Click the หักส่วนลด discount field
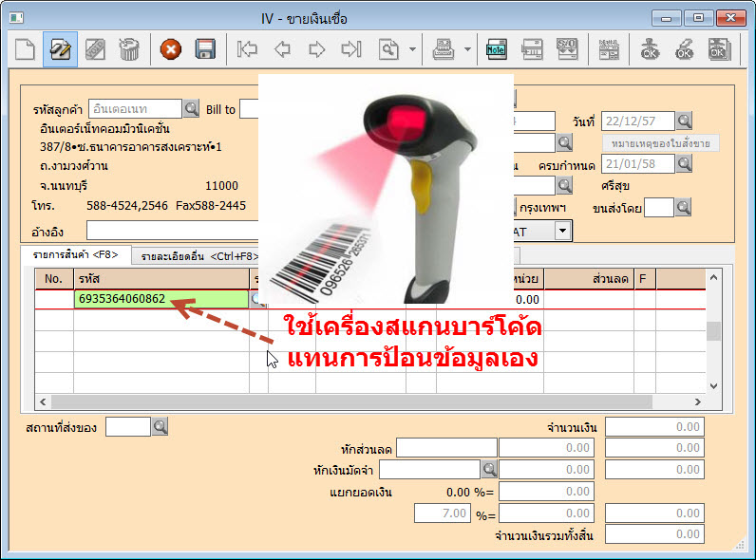756x560 pixels. pyautogui.click(x=446, y=448)
